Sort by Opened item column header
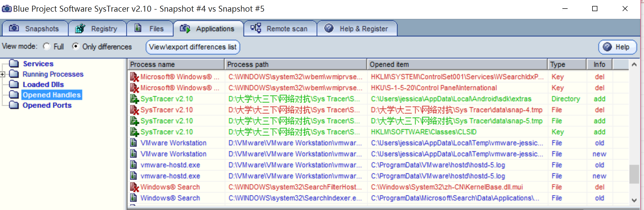The width and height of the screenshot is (644, 210). pos(457,64)
